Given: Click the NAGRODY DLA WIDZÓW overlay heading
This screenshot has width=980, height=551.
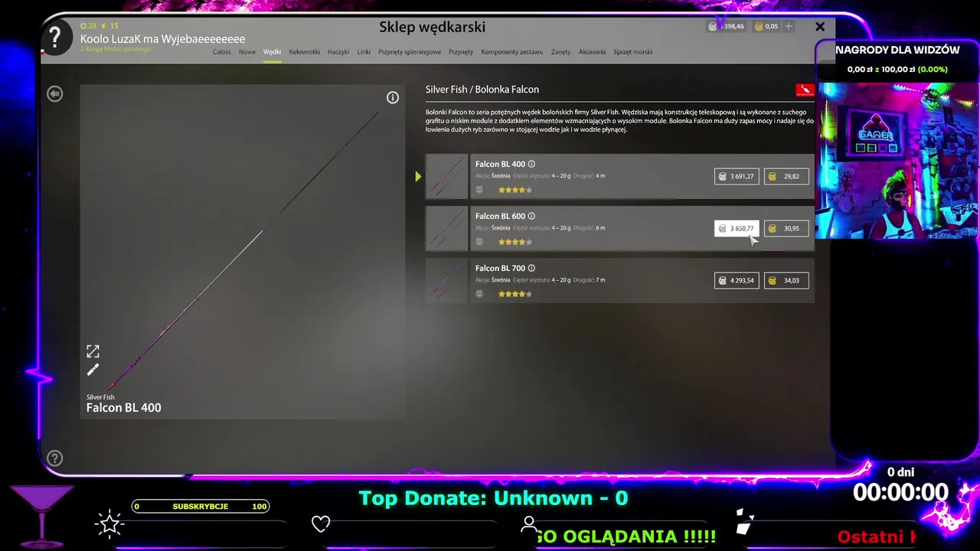Looking at the screenshot, I should pyautogui.click(x=897, y=50).
